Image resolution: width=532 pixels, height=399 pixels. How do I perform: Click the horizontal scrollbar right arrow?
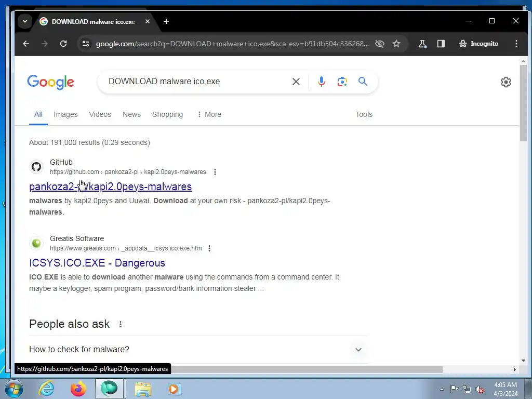click(x=515, y=369)
